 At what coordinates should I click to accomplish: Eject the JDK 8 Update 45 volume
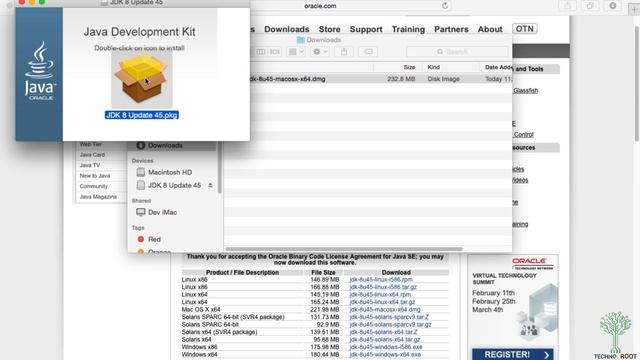(x=210, y=185)
